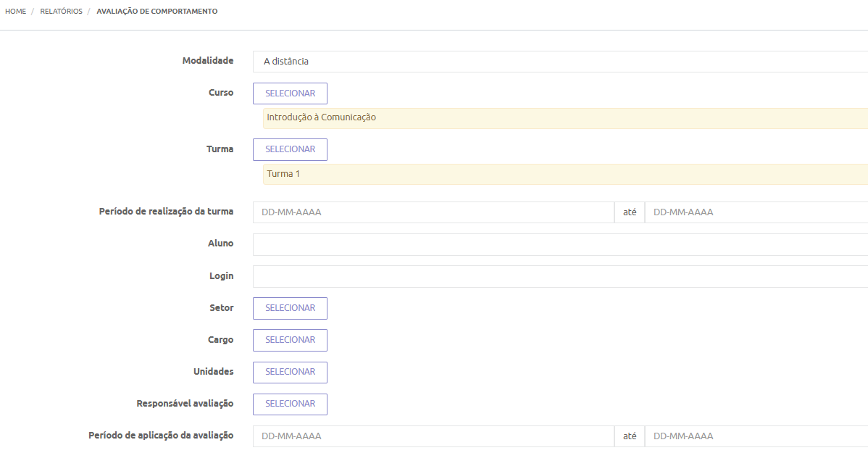Open the Modalidade dropdown showing 'A distância'
This screenshot has width=868, height=453.
(559, 62)
